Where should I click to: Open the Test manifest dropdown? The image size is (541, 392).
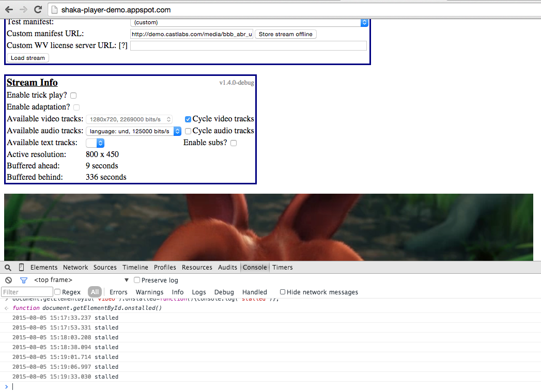coord(249,22)
